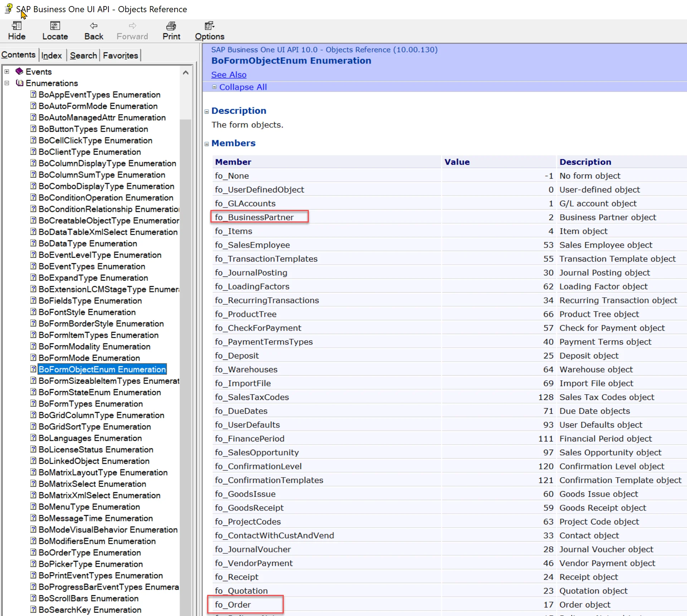Open BoMenuType Enumeration topic
Image resolution: width=687 pixels, height=616 pixels.
[89, 507]
